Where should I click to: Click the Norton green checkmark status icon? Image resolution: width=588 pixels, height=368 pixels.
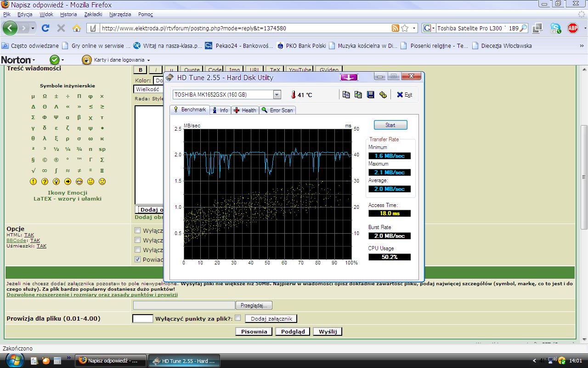[55, 60]
